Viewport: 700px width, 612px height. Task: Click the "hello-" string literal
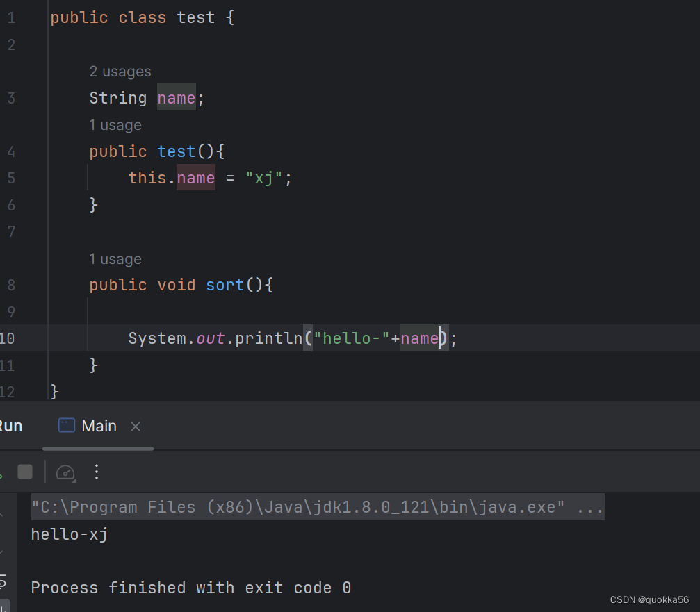point(351,338)
